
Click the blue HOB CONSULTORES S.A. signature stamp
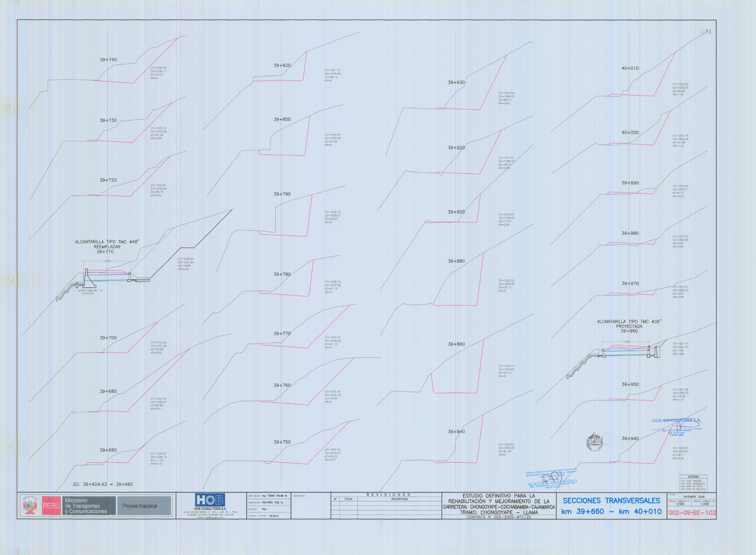tap(676, 427)
